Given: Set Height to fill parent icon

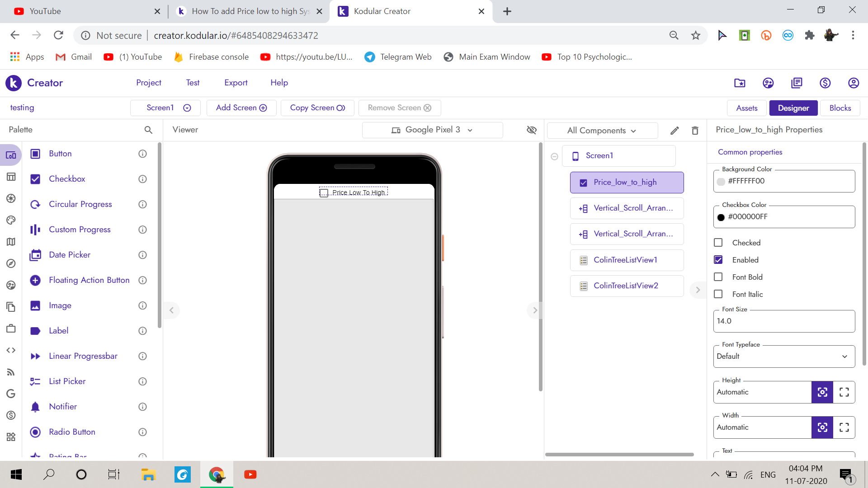Looking at the screenshot, I should point(844,392).
